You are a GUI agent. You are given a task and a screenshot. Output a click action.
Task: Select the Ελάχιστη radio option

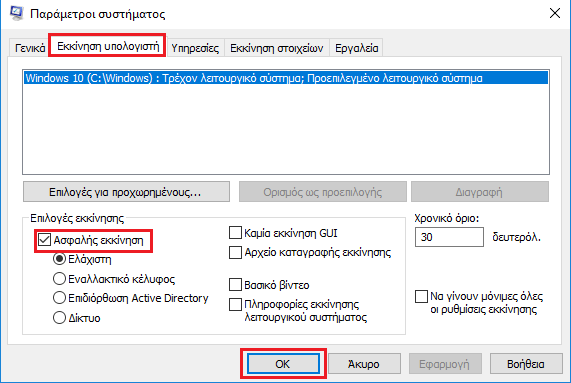click(x=59, y=259)
